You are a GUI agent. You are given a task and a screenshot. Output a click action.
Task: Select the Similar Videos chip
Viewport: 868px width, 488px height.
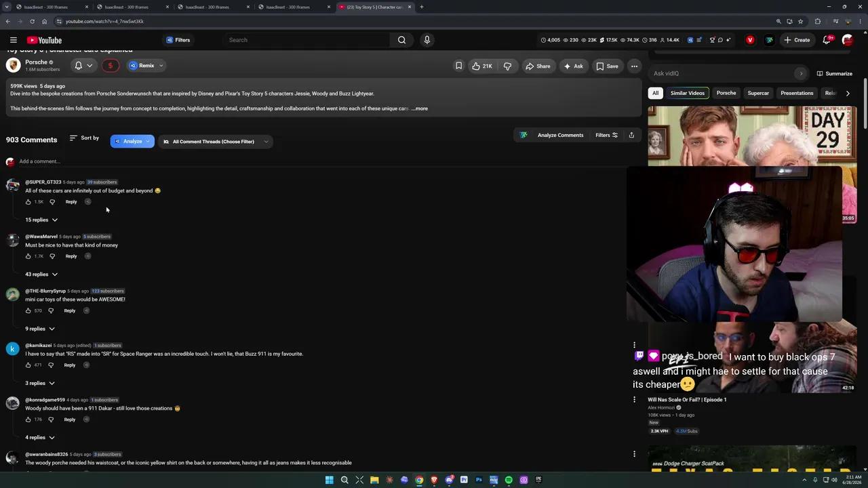(688, 93)
